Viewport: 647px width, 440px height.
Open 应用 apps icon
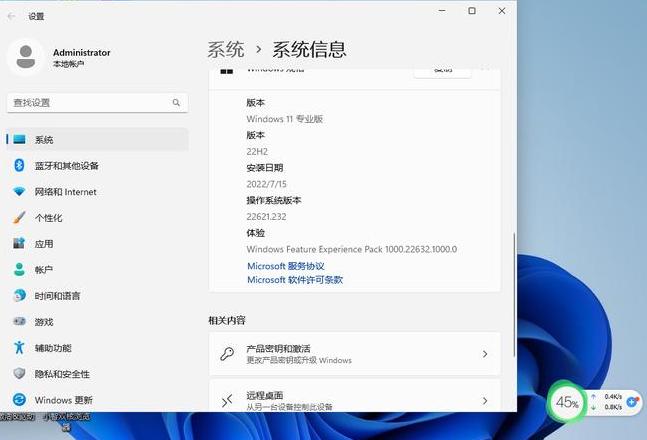[x=19, y=244]
